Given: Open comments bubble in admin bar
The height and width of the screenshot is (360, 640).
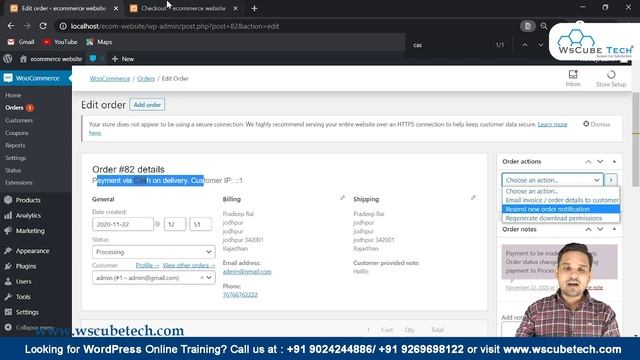Looking at the screenshot, I should tap(93, 59).
